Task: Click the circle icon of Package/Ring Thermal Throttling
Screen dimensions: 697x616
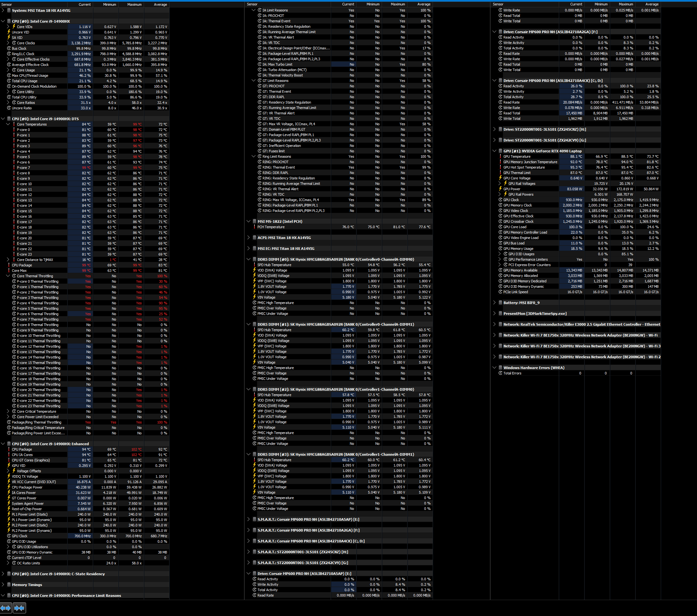Action: click(9, 422)
